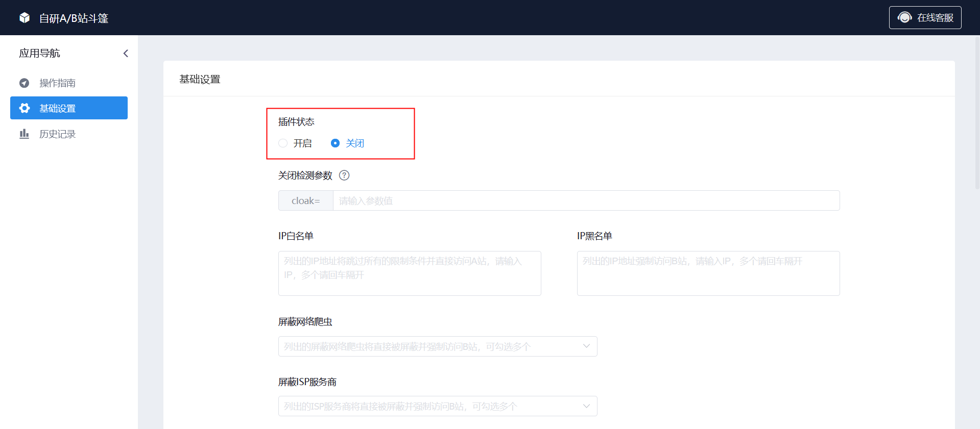
Task: Click the 关闭检测参数 label
Action: click(305, 175)
